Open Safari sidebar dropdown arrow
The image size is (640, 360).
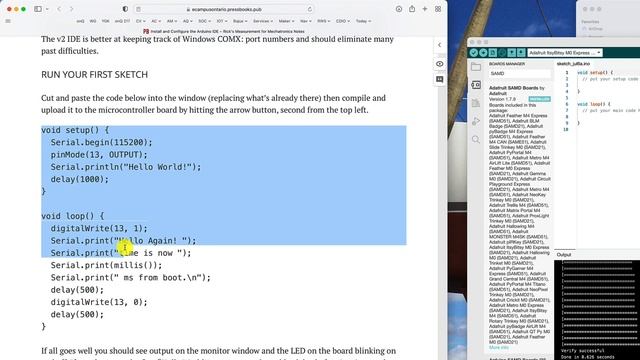coord(47,9)
